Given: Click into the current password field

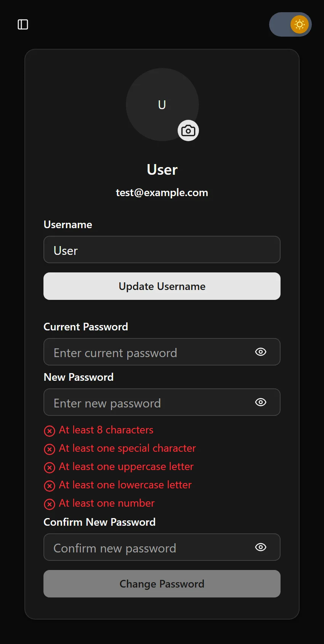Looking at the screenshot, I should point(149,352).
